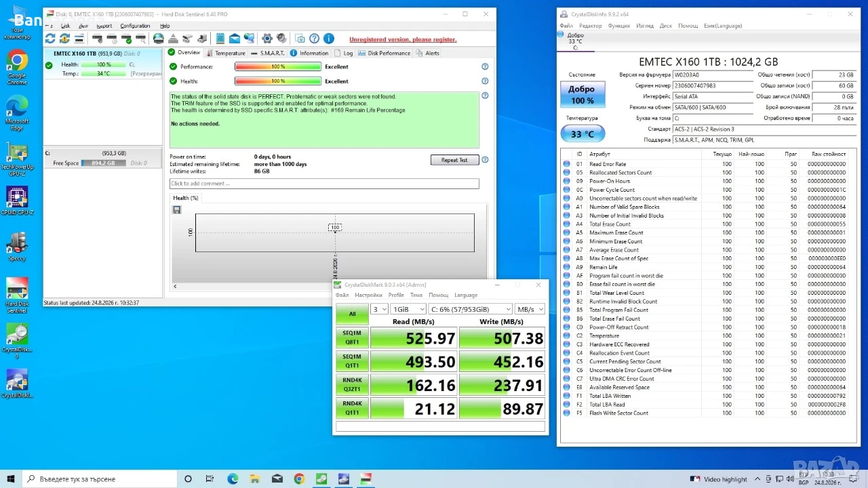Open the Log tab
The image size is (868, 488).
(344, 53)
